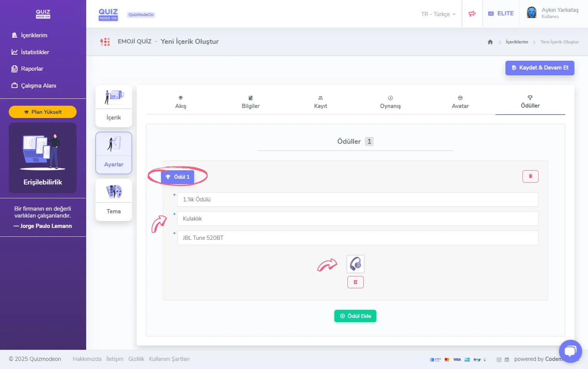Open the Tema section card

(114, 200)
